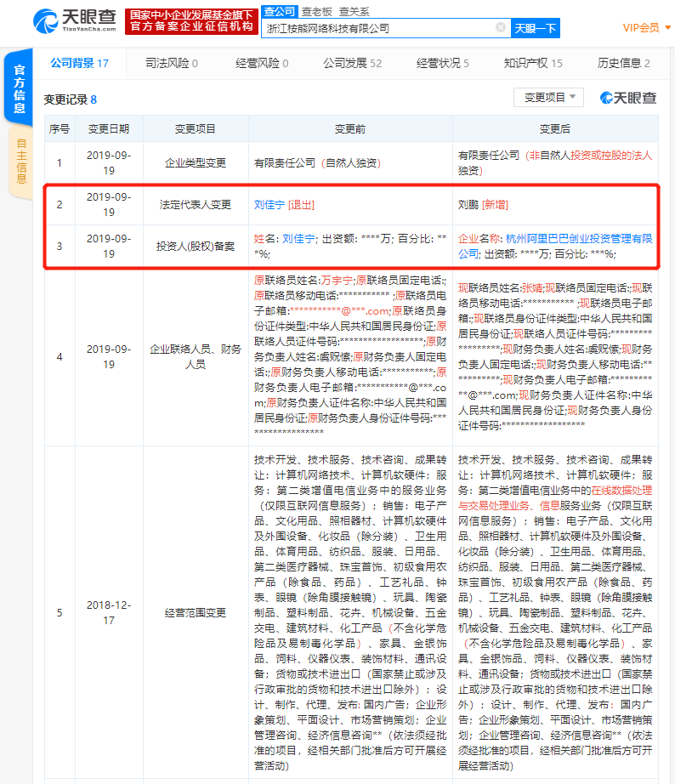Select the 投资人(股权)备案 cell
This screenshot has width=675, height=784.
click(x=196, y=246)
